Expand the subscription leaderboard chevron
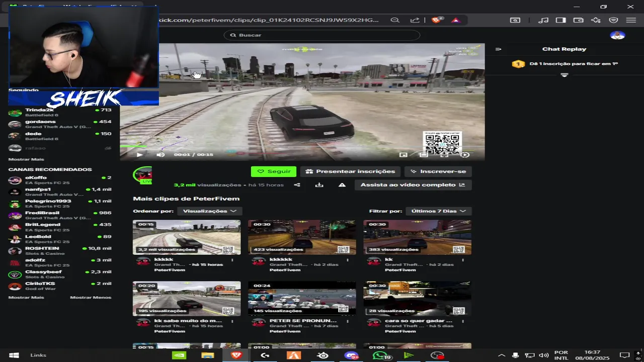 pos(564,75)
